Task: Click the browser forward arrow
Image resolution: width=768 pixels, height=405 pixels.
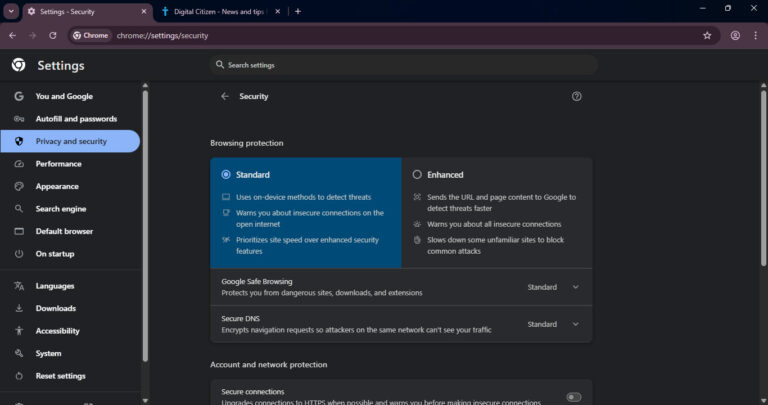Action: point(32,35)
